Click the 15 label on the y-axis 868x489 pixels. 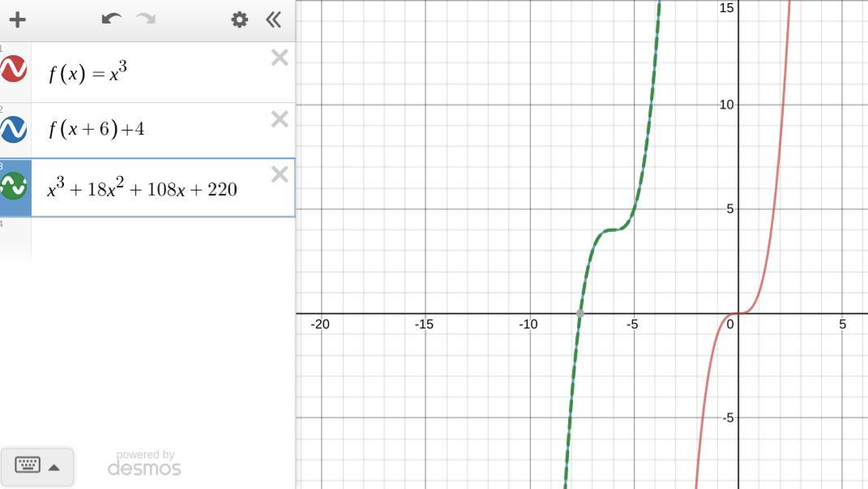[726, 8]
